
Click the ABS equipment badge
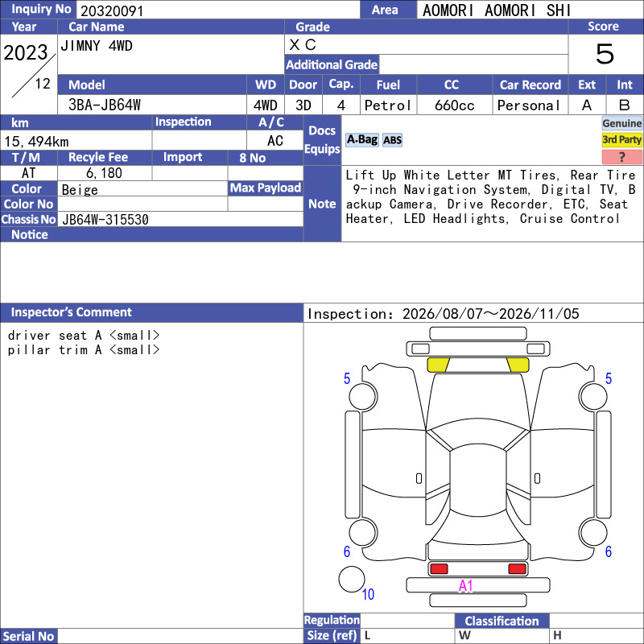tap(392, 140)
